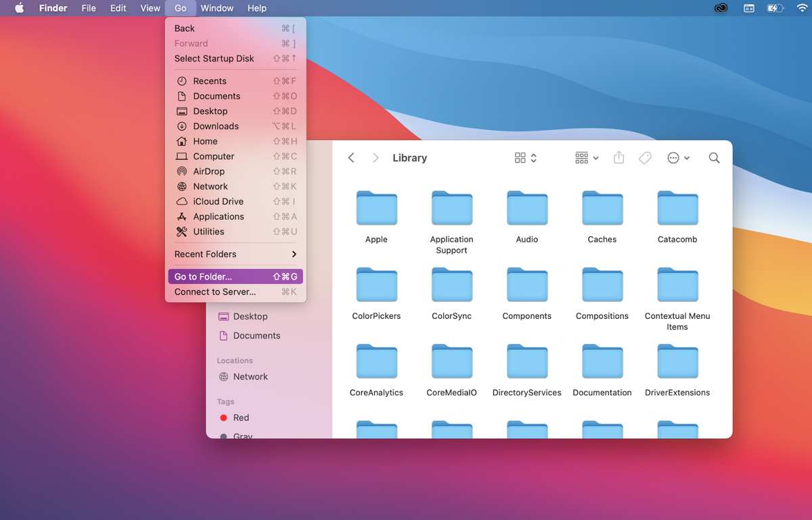Navigate back with the left chevron
This screenshot has width=812, height=520.
coord(351,158)
